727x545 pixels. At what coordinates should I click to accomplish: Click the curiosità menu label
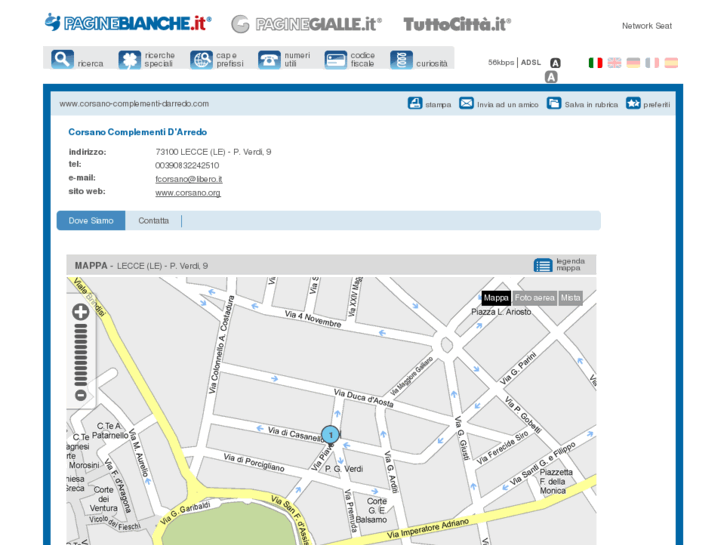click(x=432, y=64)
